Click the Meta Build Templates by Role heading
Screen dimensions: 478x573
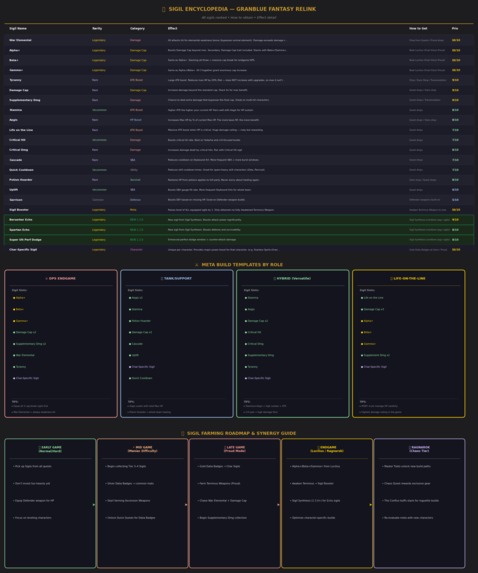pyautogui.click(x=239, y=265)
